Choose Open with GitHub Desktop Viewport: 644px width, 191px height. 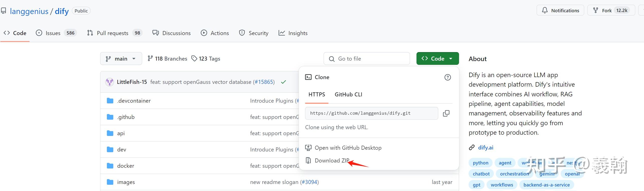pyautogui.click(x=348, y=148)
